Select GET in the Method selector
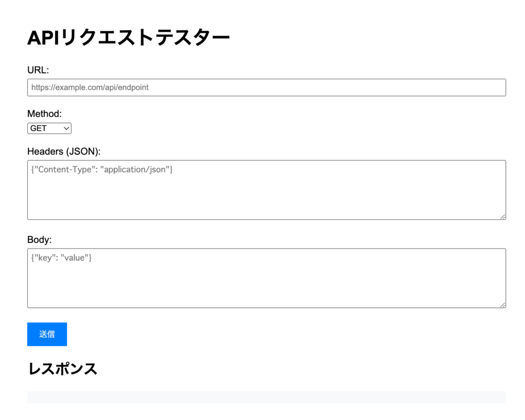The width and height of the screenshot is (525, 420). point(49,128)
